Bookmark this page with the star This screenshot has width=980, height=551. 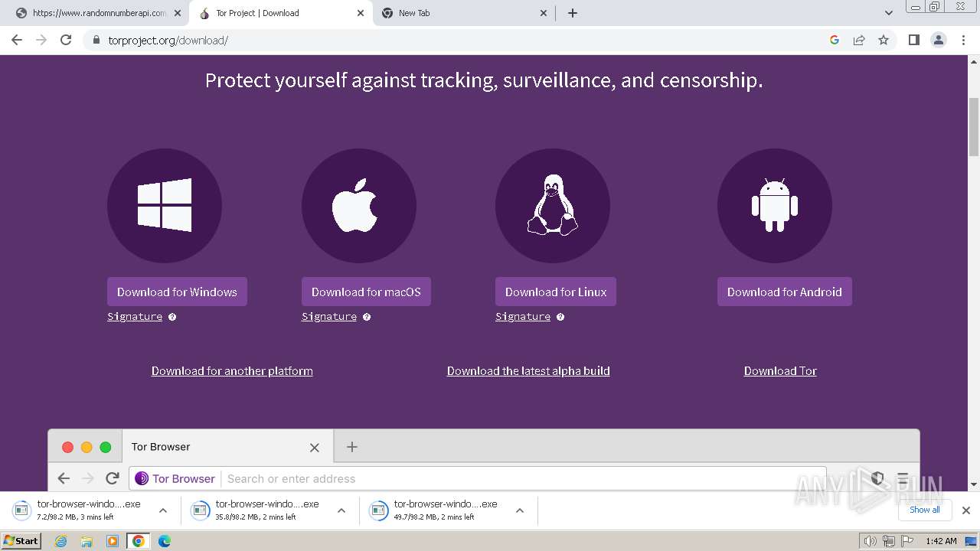pos(884,40)
